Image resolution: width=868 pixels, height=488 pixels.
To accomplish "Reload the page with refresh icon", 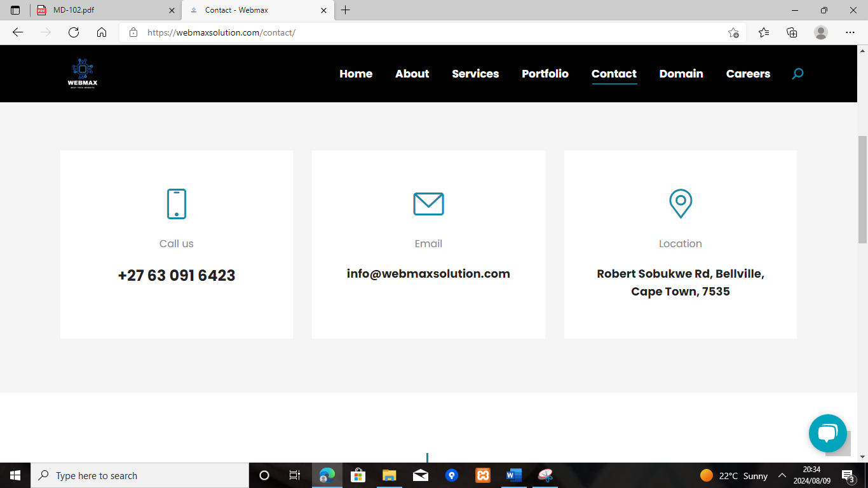I will [74, 32].
